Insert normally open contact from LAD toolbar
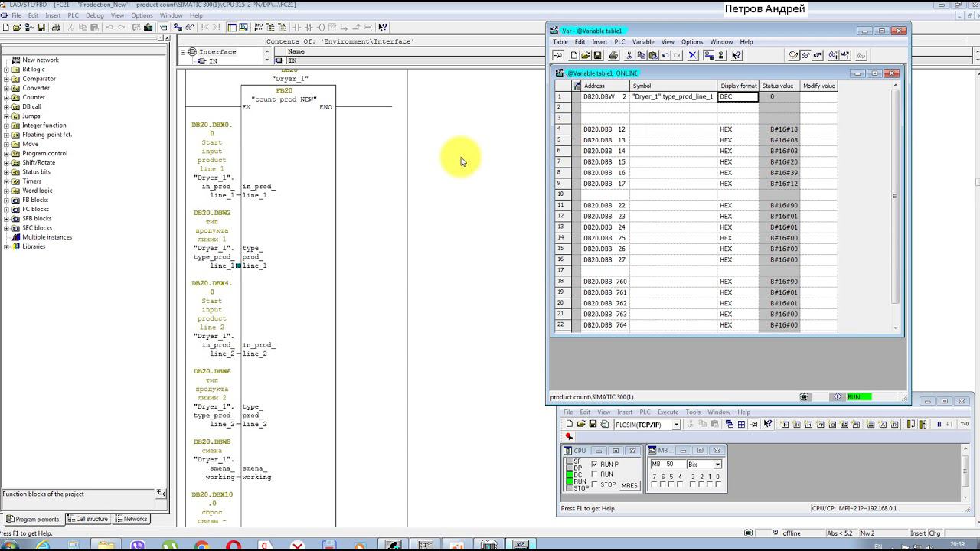Image resolution: width=980 pixels, height=551 pixels. pos(296,28)
